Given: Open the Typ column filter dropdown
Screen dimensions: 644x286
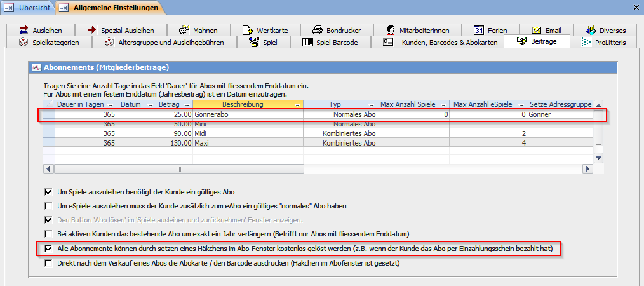Looking at the screenshot, I should tap(372, 104).
